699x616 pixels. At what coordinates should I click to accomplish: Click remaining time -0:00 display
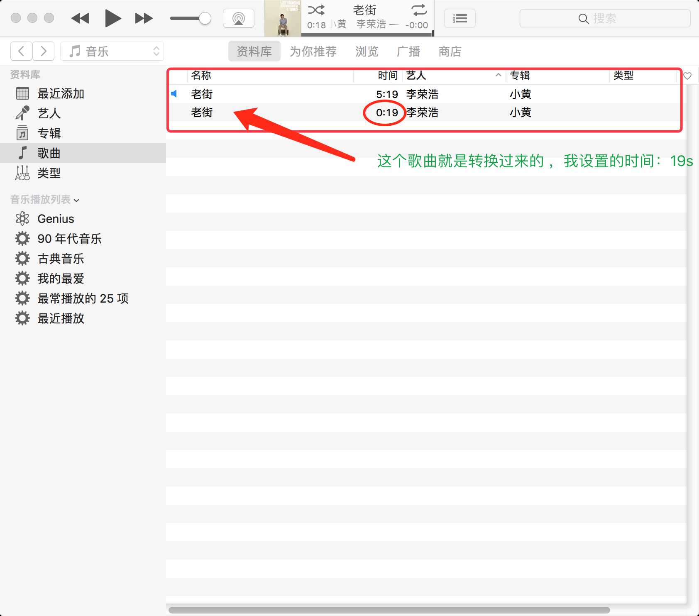click(417, 25)
